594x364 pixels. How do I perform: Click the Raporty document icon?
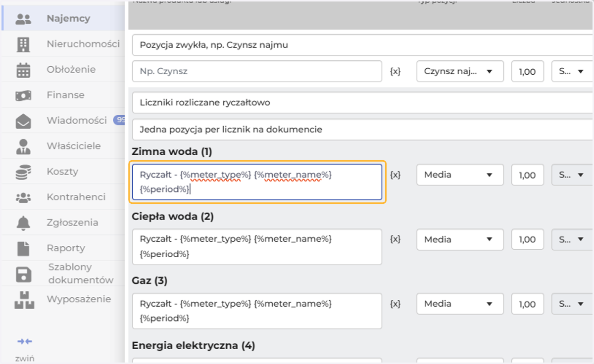click(23, 248)
